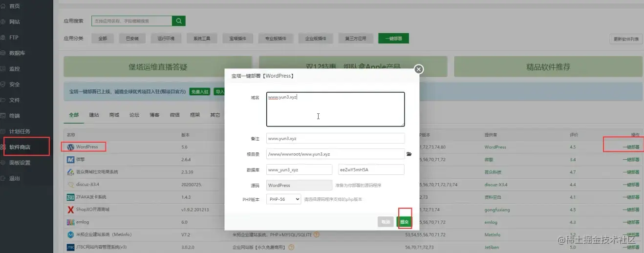
Task: Click 更新软件列表 button
Action: tap(626, 39)
